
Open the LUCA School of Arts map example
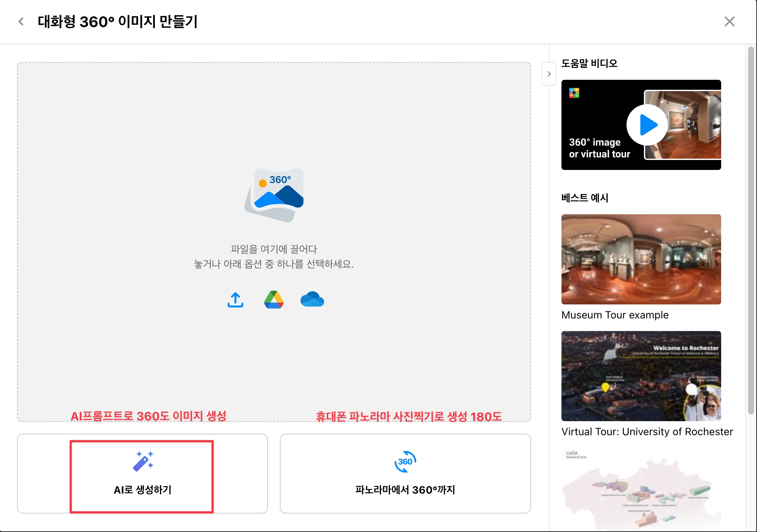pos(641,490)
